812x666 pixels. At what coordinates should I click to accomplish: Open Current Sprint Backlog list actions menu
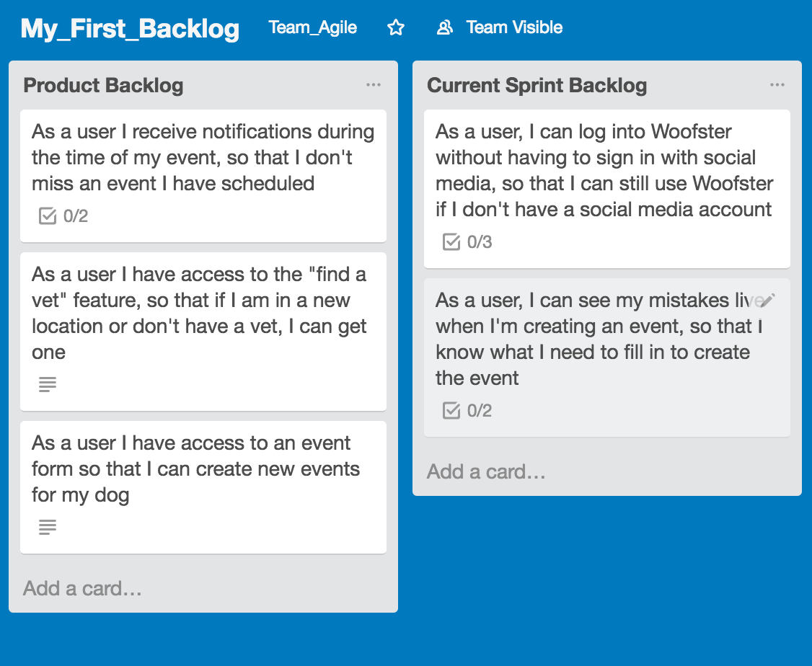(x=777, y=85)
